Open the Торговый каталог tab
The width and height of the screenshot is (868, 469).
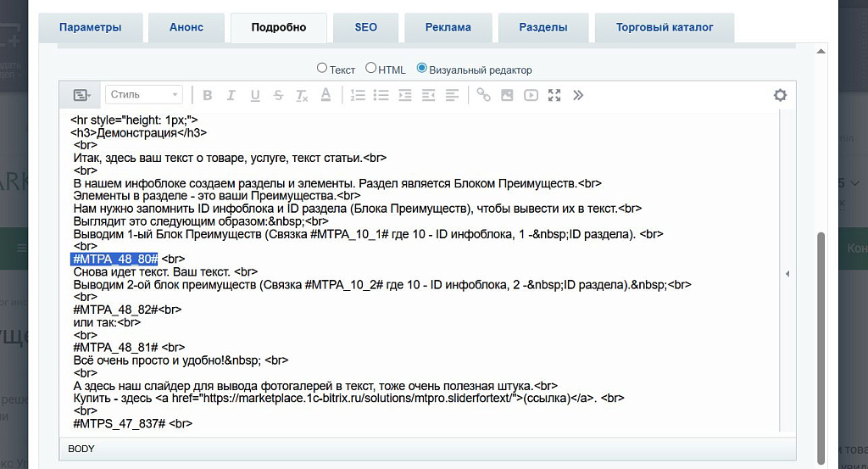click(x=664, y=27)
